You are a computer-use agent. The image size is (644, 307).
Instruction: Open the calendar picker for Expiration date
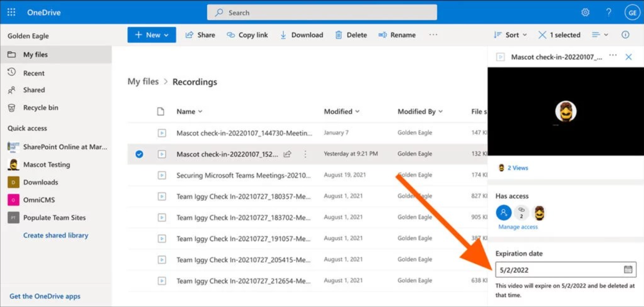628,269
